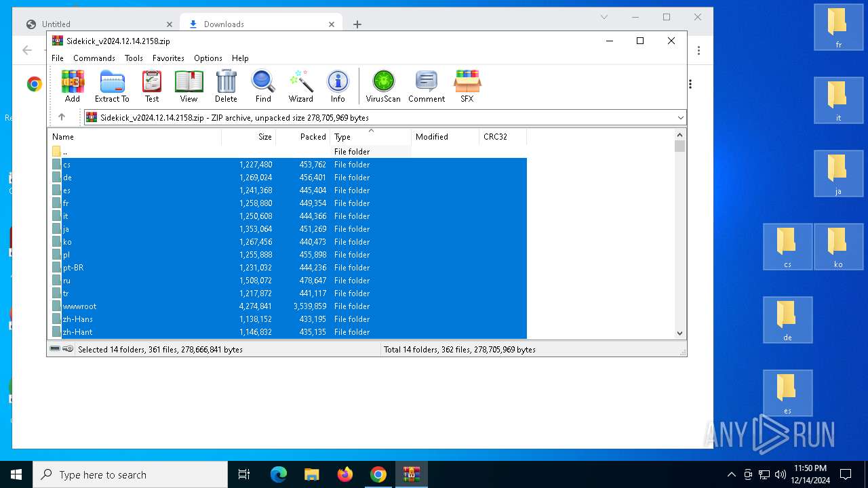Click the scroll up arrow of file list
The width and height of the screenshot is (868, 488).
[680, 134]
